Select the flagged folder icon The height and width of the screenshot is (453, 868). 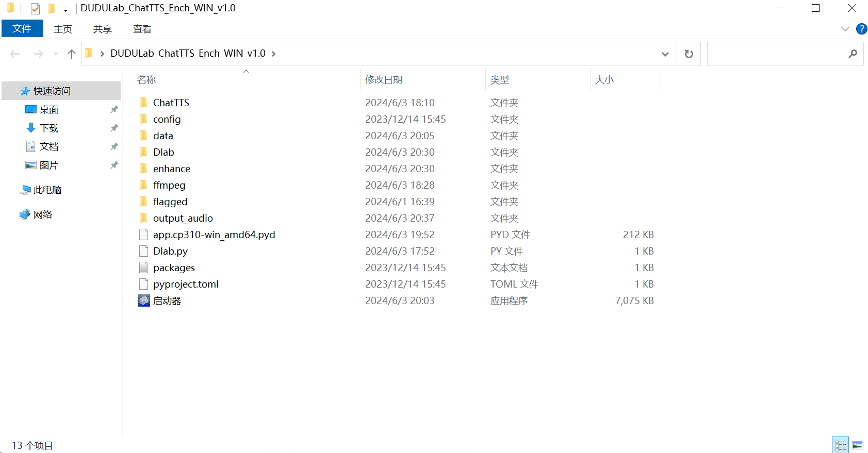(x=143, y=202)
